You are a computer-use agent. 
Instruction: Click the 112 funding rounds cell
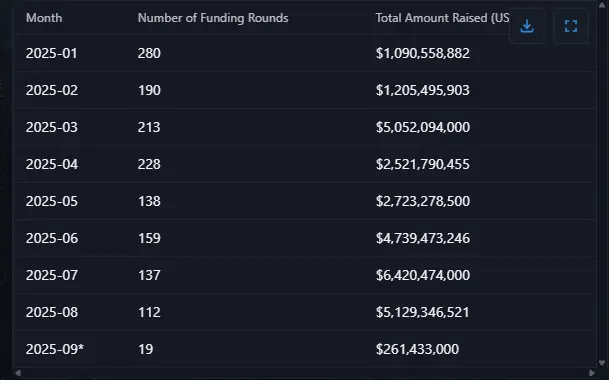click(149, 312)
